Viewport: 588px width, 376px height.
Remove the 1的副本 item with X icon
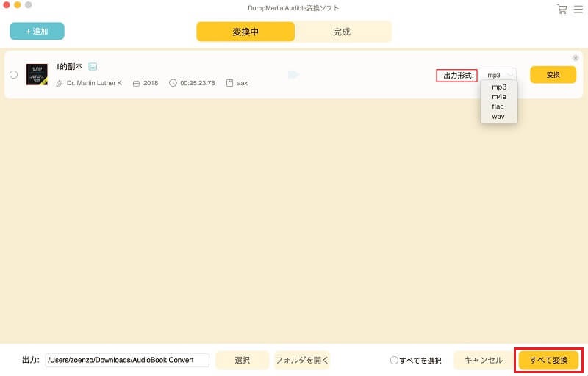(x=576, y=58)
